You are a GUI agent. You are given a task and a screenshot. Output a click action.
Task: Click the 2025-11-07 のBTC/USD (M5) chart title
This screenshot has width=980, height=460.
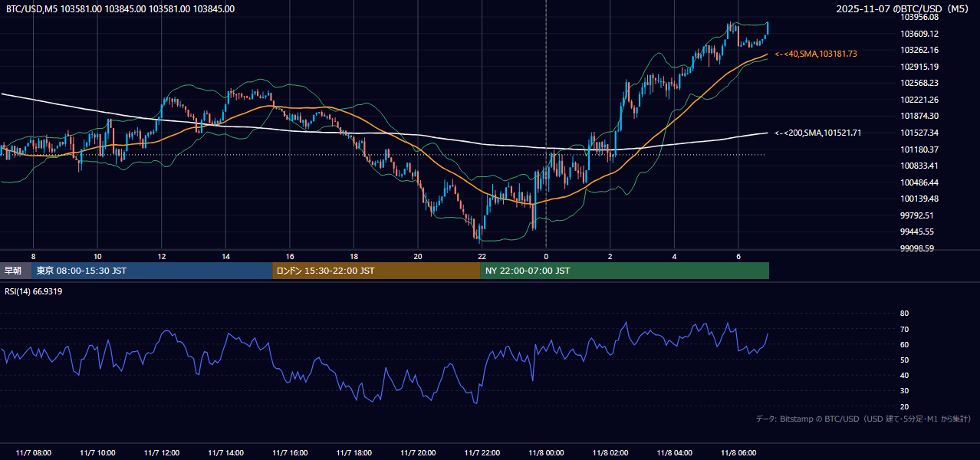[903, 9]
